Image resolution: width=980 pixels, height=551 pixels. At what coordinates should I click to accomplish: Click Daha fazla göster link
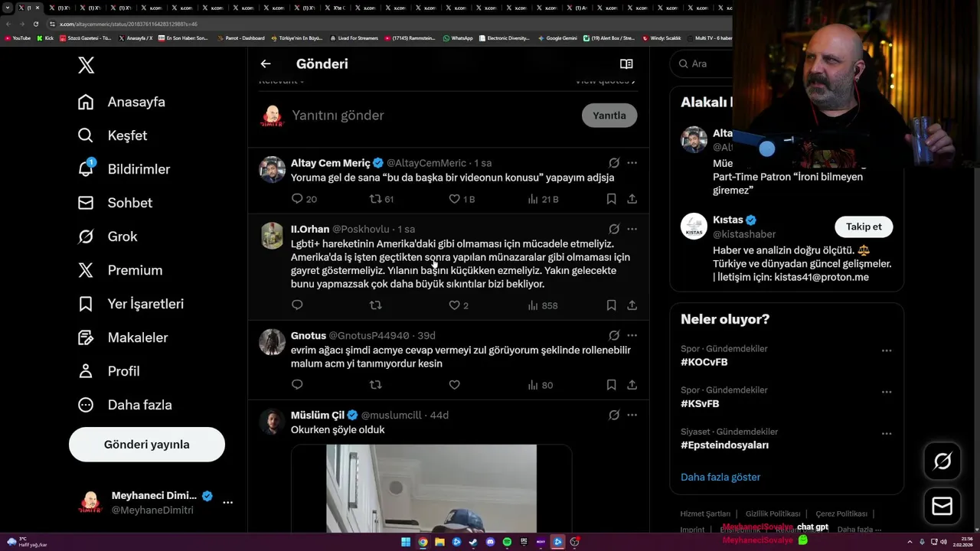point(720,477)
